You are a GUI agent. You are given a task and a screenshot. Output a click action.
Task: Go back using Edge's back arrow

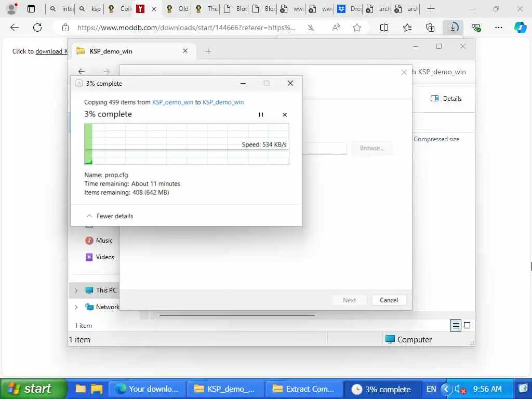(x=15, y=28)
